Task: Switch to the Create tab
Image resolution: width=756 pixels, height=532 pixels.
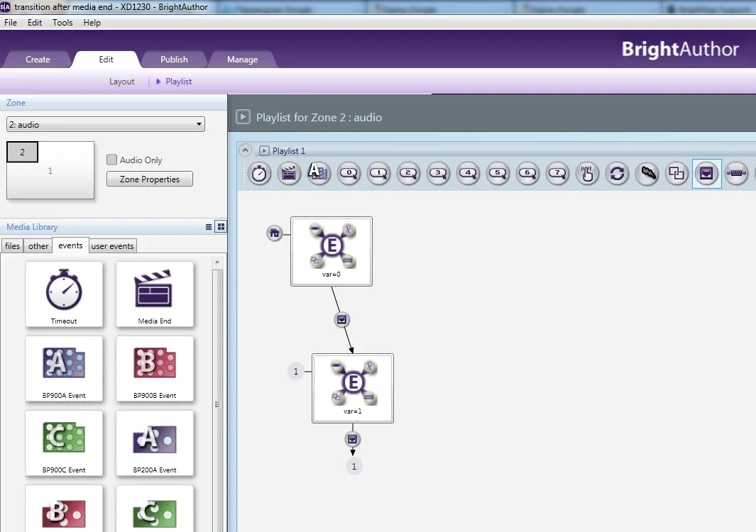Action: point(38,60)
